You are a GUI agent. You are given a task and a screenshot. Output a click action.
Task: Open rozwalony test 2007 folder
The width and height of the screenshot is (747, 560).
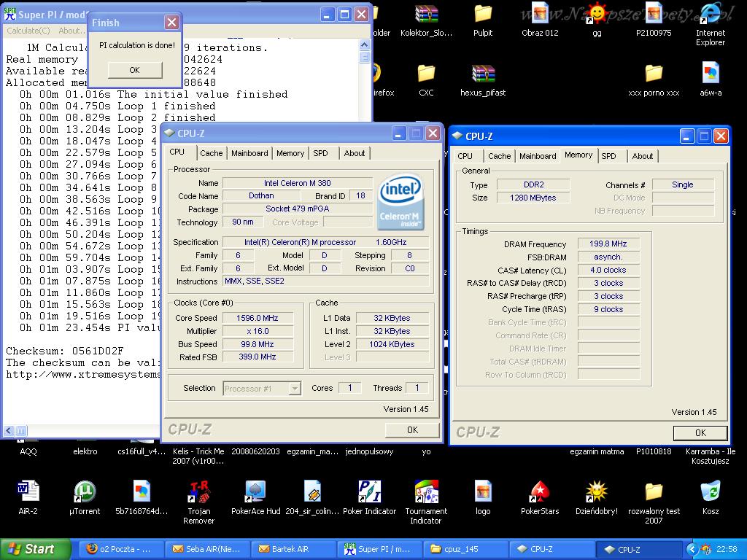point(654,491)
